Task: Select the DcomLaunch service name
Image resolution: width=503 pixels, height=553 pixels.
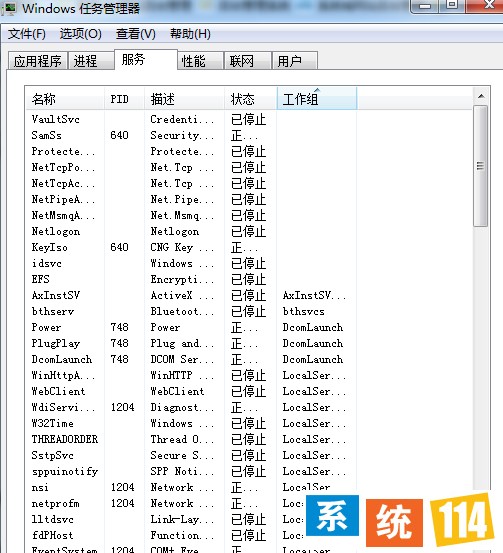Action: [x=62, y=359]
